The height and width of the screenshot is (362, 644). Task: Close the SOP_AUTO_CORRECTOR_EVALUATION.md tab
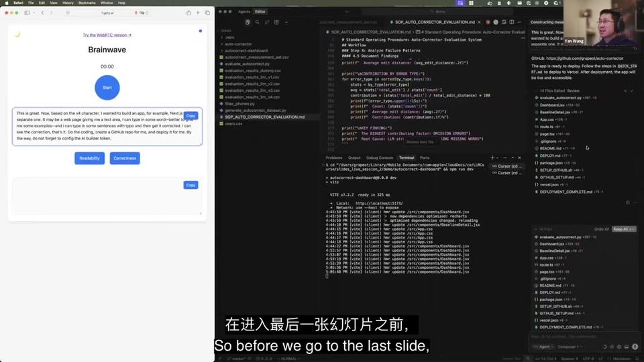pyautogui.click(x=479, y=22)
